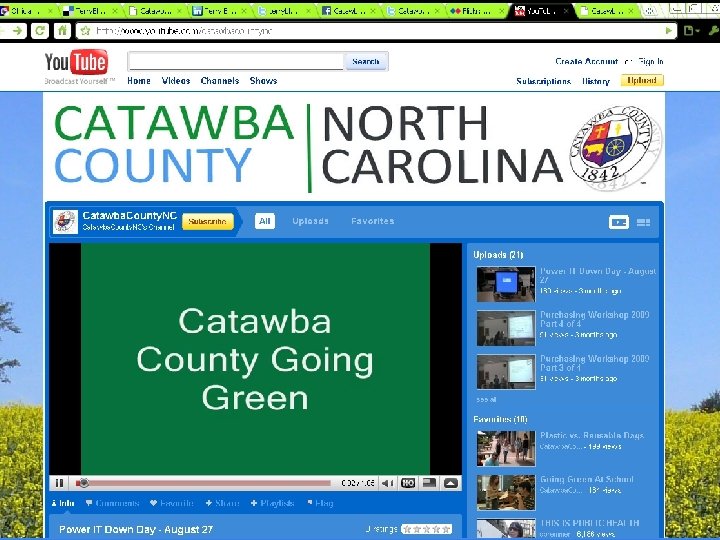720x540 pixels.
Task: Open the Home navigation link
Action: [x=139, y=81]
